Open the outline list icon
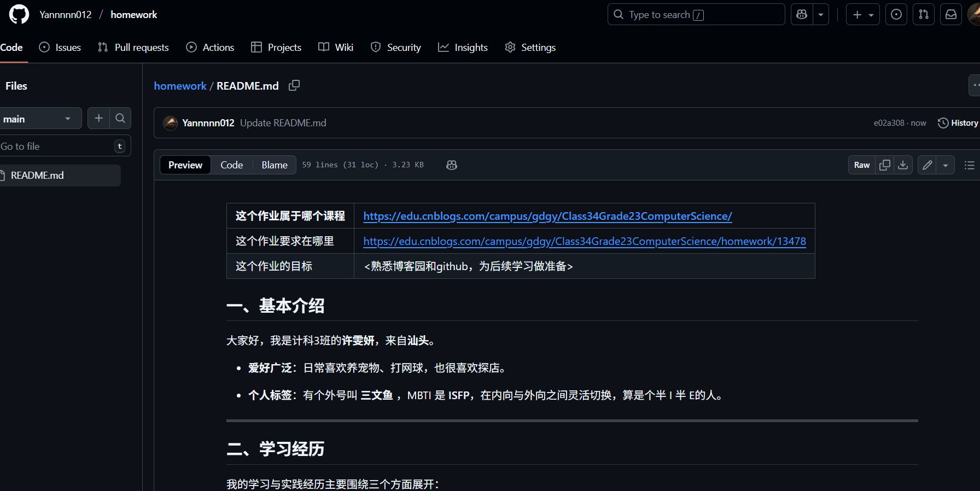The image size is (980, 491). point(970,165)
